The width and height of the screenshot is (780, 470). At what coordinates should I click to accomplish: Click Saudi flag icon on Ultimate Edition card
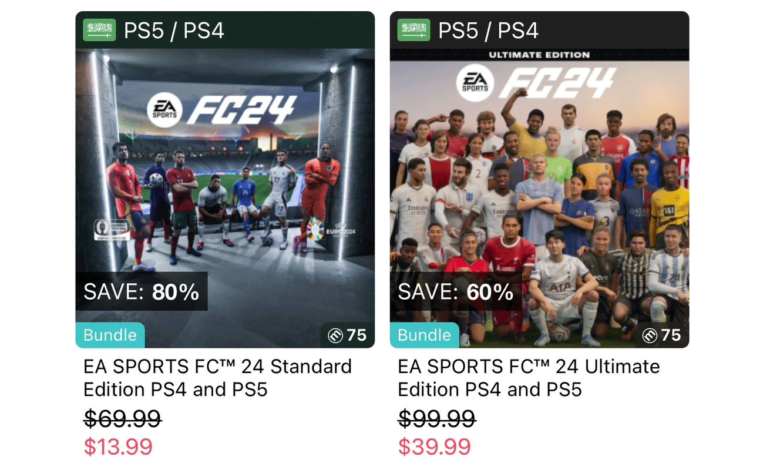(414, 30)
